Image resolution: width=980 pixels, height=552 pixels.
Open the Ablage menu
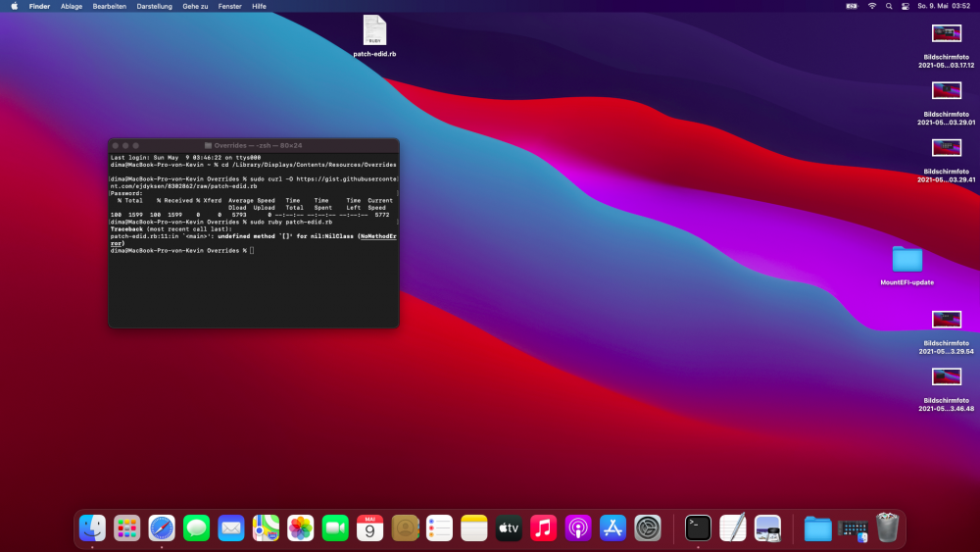[x=72, y=6]
